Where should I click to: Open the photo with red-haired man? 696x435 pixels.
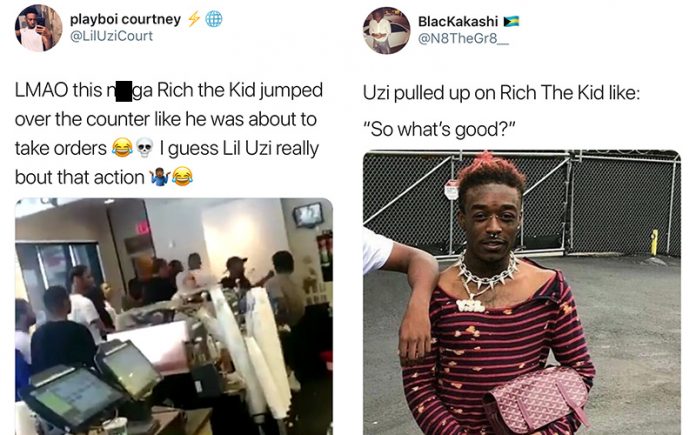[522, 293]
